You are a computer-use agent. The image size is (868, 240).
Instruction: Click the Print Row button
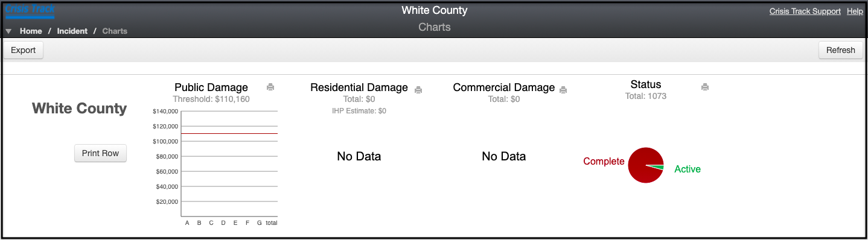pos(100,153)
